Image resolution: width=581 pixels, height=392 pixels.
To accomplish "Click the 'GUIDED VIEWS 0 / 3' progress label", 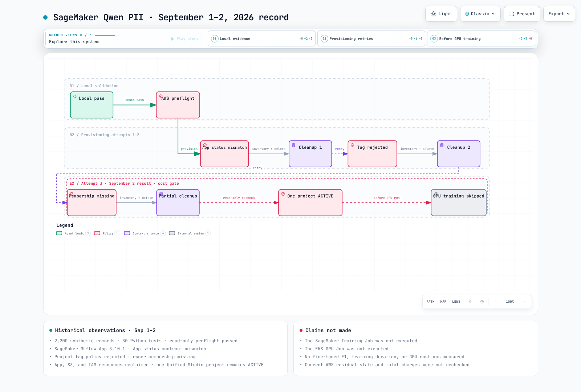I will click(70, 35).
